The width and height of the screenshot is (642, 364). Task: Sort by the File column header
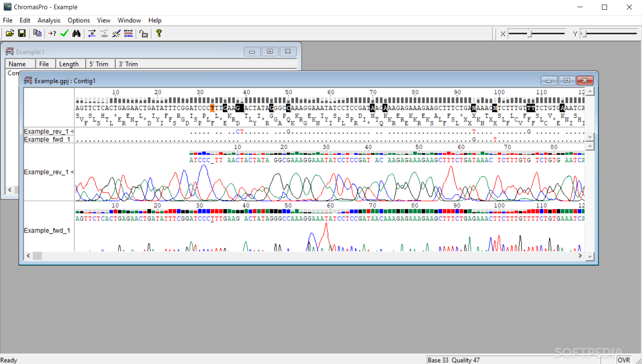tap(46, 64)
